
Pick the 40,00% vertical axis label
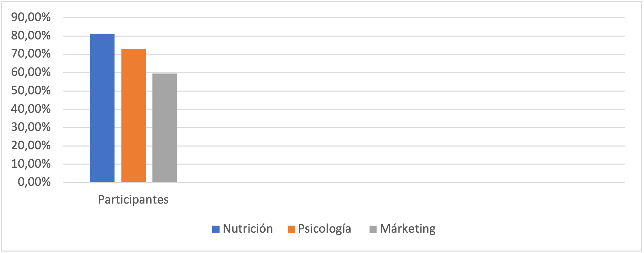coord(31,109)
